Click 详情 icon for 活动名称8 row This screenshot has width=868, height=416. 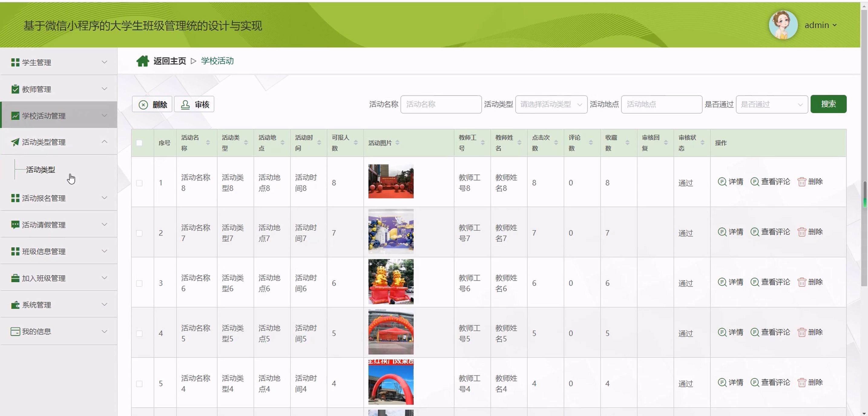click(x=722, y=182)
